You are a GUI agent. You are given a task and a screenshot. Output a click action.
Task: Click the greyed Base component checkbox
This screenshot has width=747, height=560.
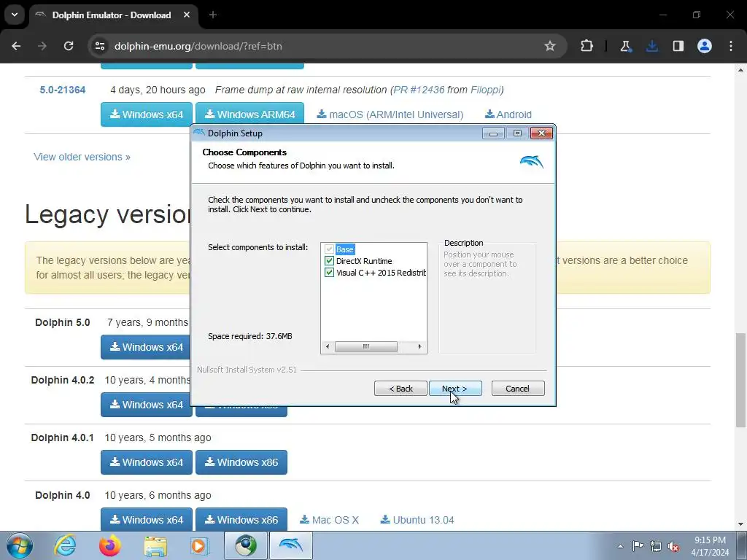(329, 249)
